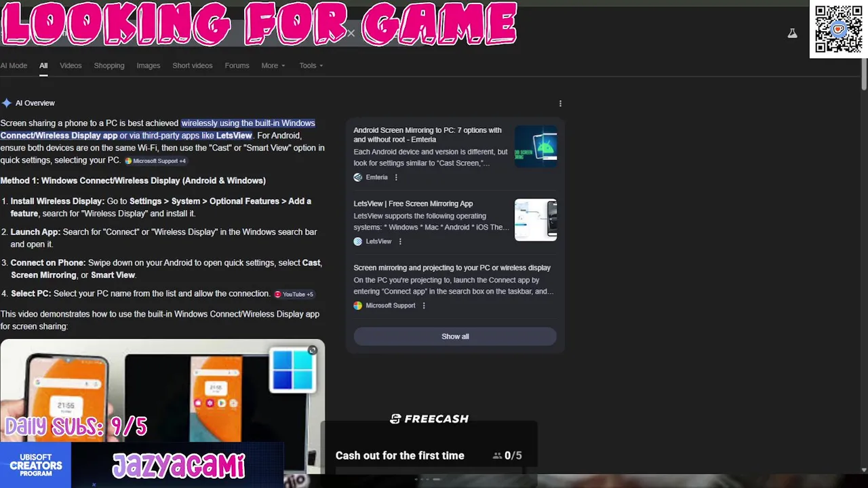
Task: Click the Method 1 Windows Connect heading
Action: (133, 181)
